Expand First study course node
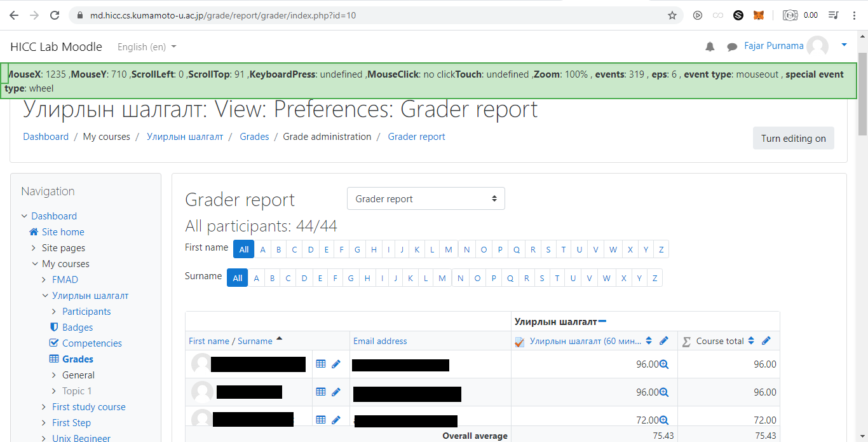The width and height of the screenshot is (868, 442). tap(44, 407)
